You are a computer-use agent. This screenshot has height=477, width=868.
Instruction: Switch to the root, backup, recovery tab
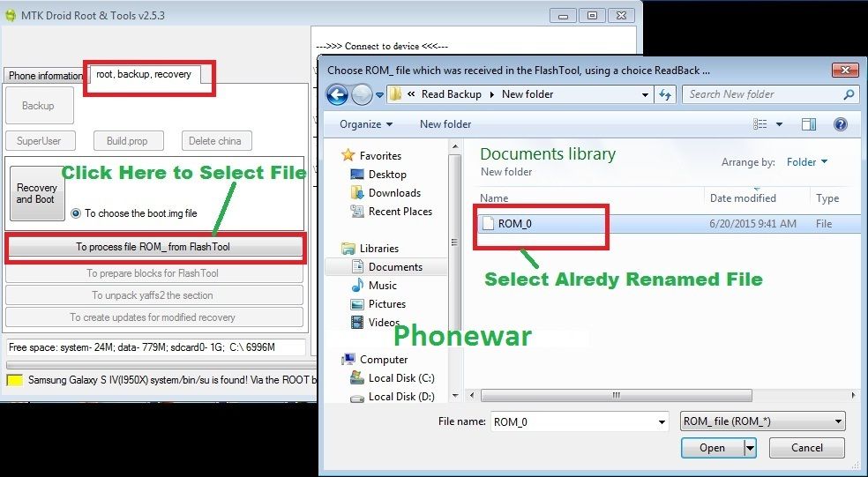point(144,75)
